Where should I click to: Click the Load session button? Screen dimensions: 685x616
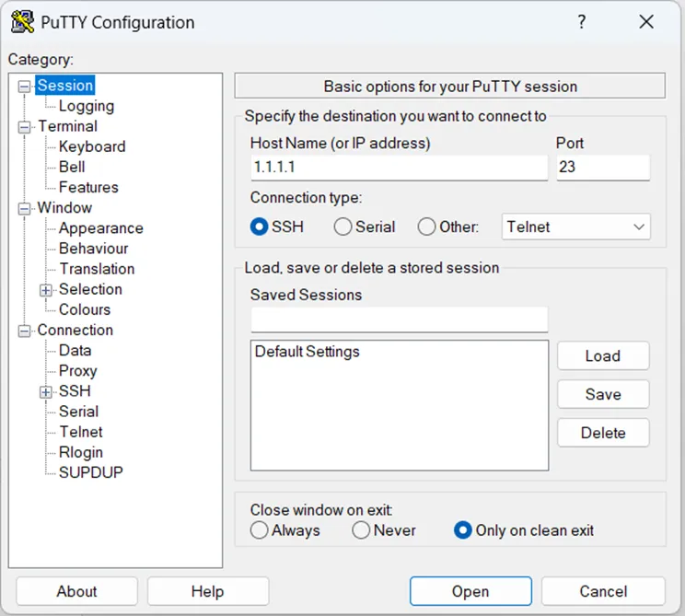point(603,356)
